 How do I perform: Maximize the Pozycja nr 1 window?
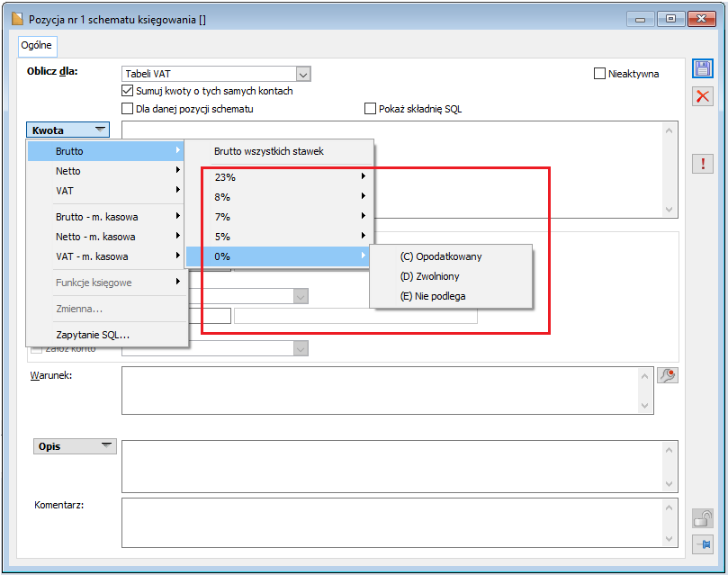[x=671, y=19]
